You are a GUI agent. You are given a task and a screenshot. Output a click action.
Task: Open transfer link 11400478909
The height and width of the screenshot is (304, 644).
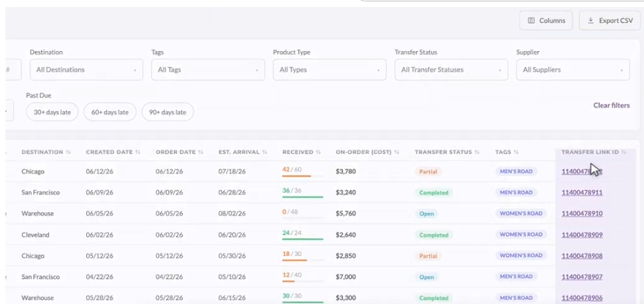click(x=582, y=235)
